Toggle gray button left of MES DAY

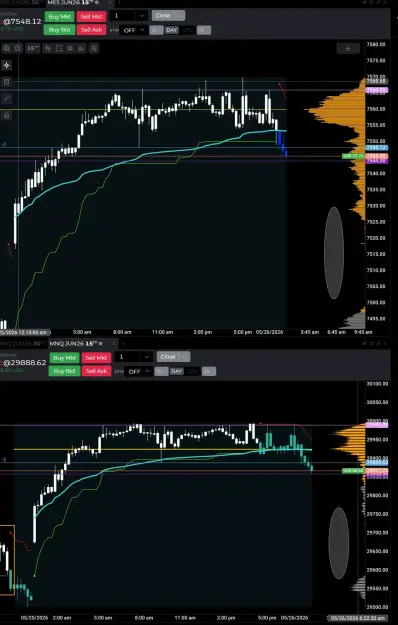[x=156, y=30]
